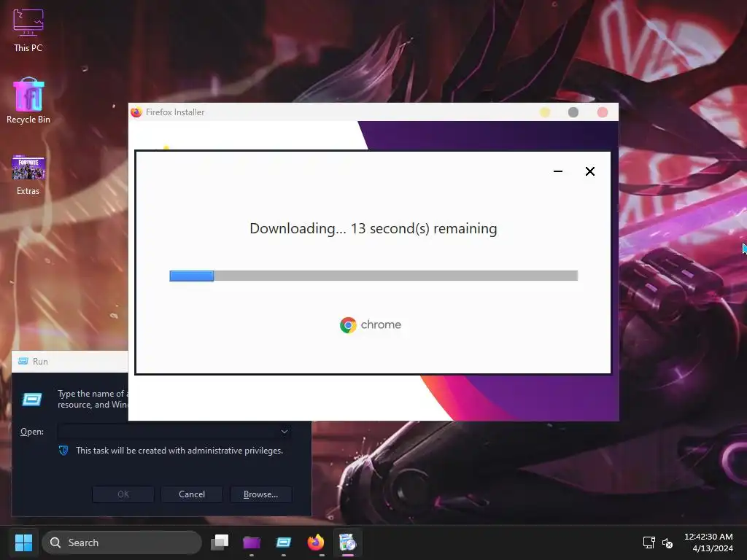Screen dimensions: 747x560
Task: Open This PC desktop icon
Action: [28, 31]
